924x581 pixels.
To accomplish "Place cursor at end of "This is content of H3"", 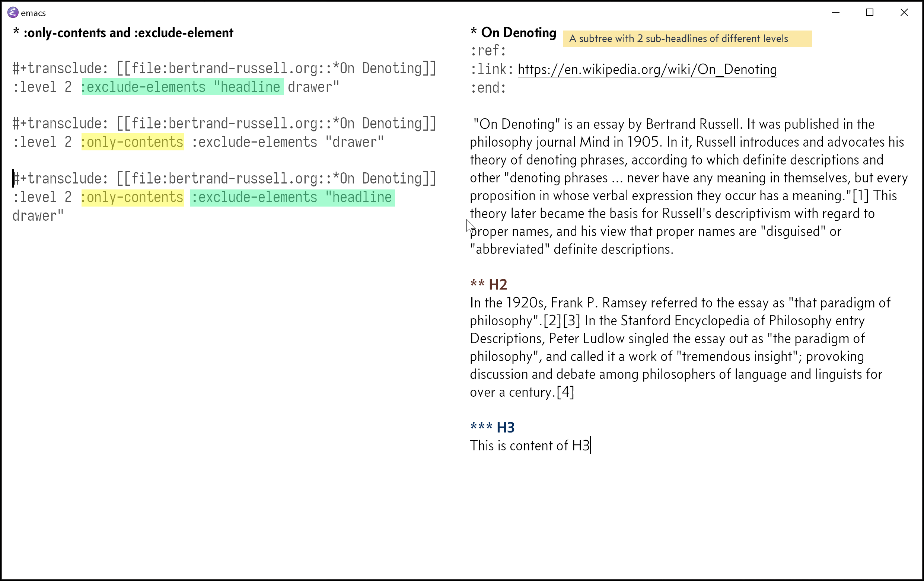I will click(x=590, y=446).
